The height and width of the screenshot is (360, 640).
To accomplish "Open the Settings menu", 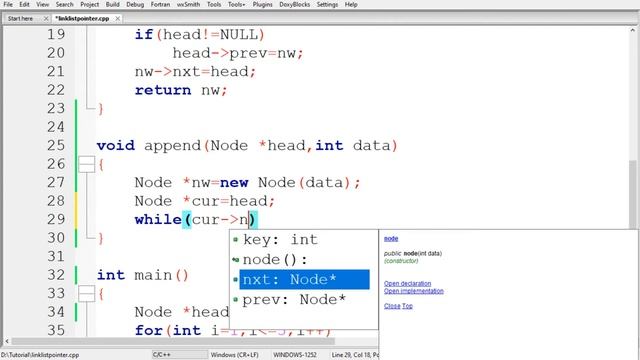I will [x=327, y=4].
